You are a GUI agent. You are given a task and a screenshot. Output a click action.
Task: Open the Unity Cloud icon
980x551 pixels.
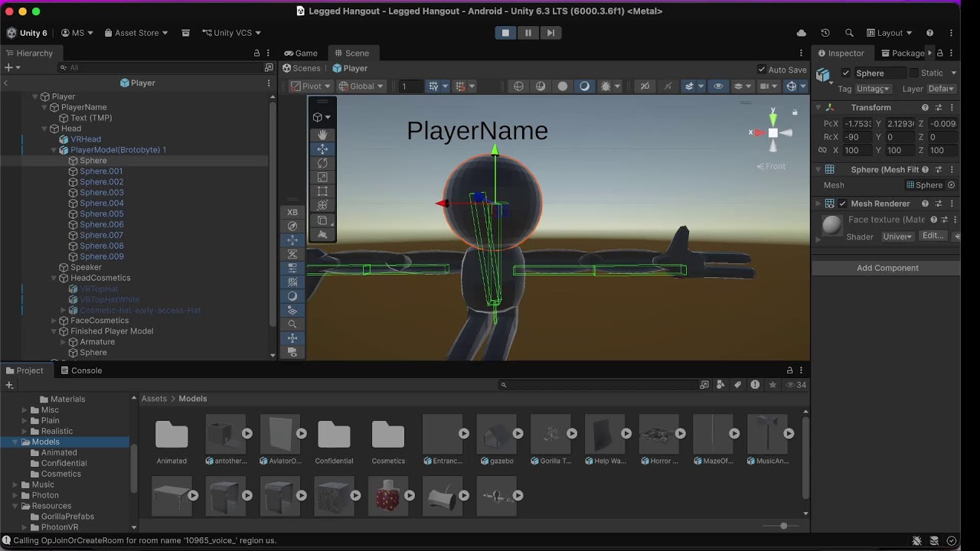click(x=802, y=33)
